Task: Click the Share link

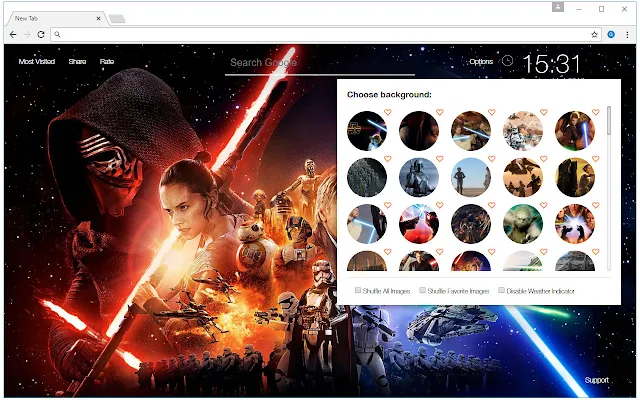Action: coord(77,62)
